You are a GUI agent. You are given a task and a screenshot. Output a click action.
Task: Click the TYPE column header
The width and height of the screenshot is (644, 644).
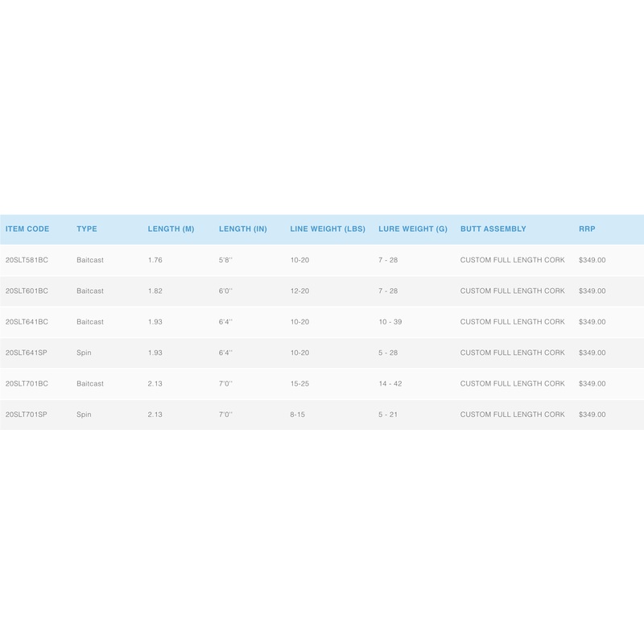[x=87, y=229]
